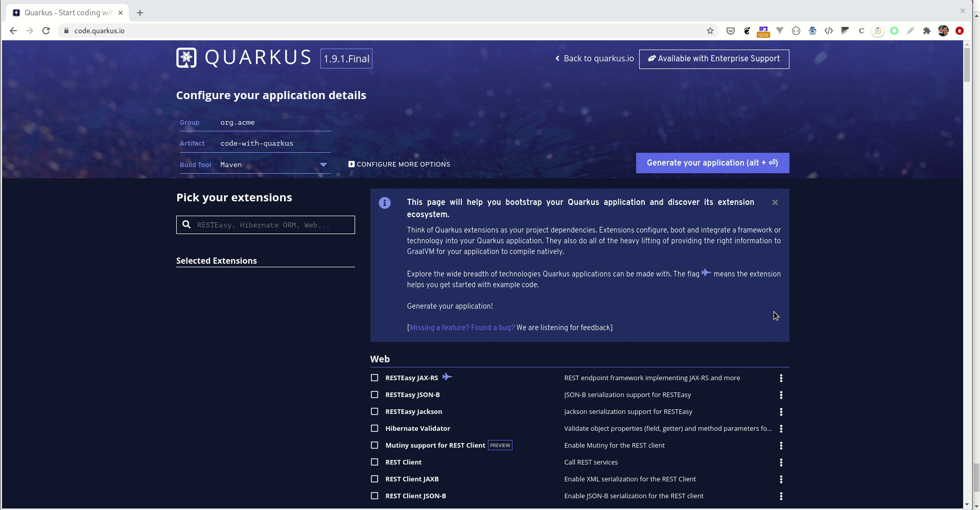This screenshot has width=980, height=510.
Task: Click the Artifact input field
Action: [x=275, y=144]
